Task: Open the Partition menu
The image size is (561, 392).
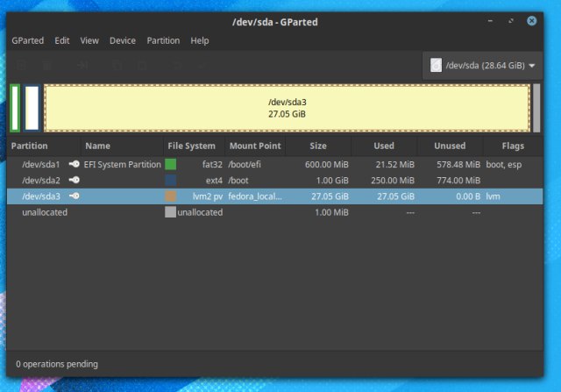Action: pos(163,40)
